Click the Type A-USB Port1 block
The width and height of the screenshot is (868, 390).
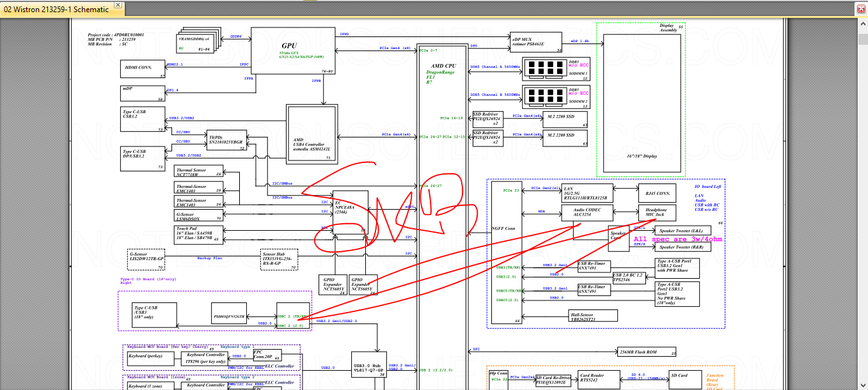click(x=678, y=267)
